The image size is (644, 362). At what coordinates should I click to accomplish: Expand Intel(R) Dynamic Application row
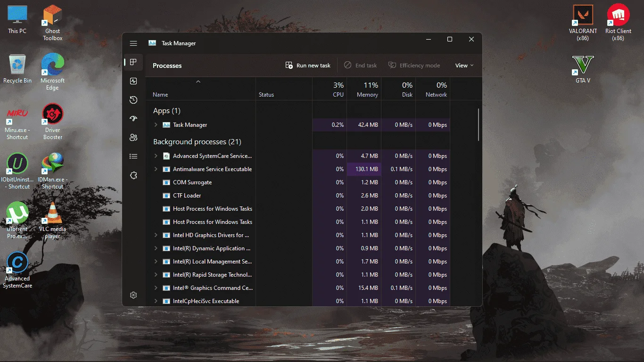[156, 248]
